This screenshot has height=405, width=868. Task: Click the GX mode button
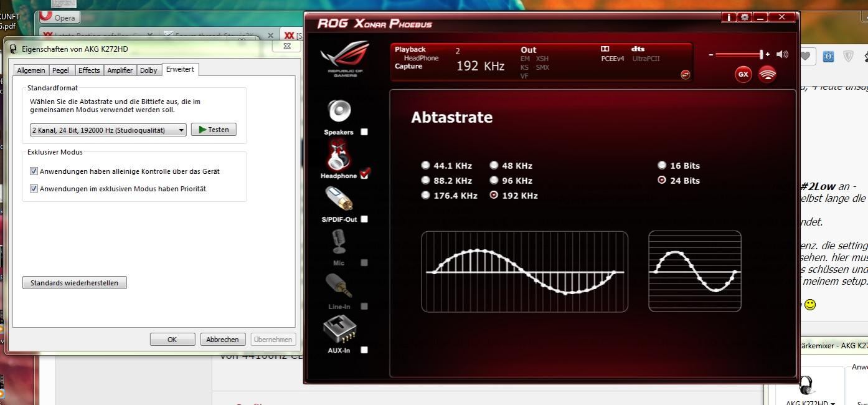coord(743,74)
